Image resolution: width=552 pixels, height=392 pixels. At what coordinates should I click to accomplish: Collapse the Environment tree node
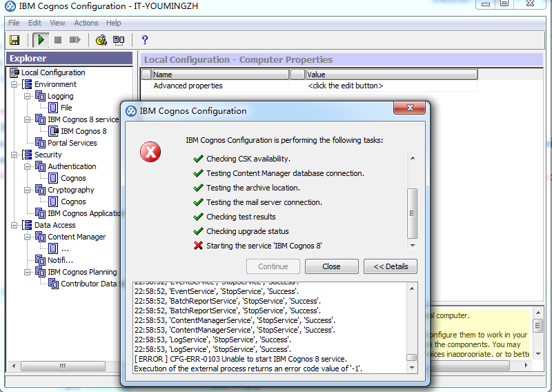click(x=14, y=84)
